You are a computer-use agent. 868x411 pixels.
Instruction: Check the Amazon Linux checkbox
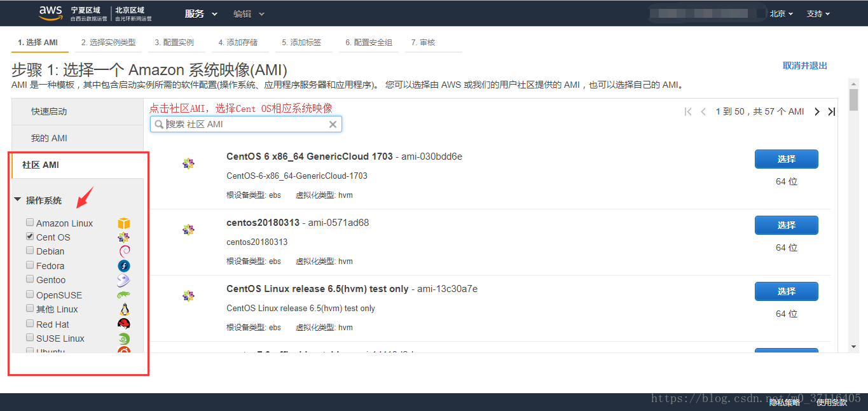(x=30, y=223)
